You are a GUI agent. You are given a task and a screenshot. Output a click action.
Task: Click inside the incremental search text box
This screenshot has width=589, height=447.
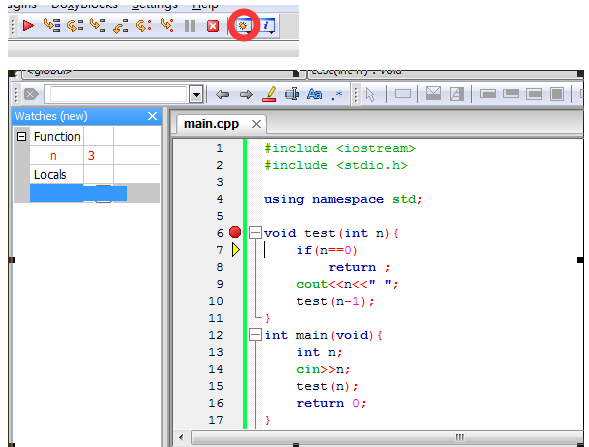pyautogui.click(x=118, y=94)
